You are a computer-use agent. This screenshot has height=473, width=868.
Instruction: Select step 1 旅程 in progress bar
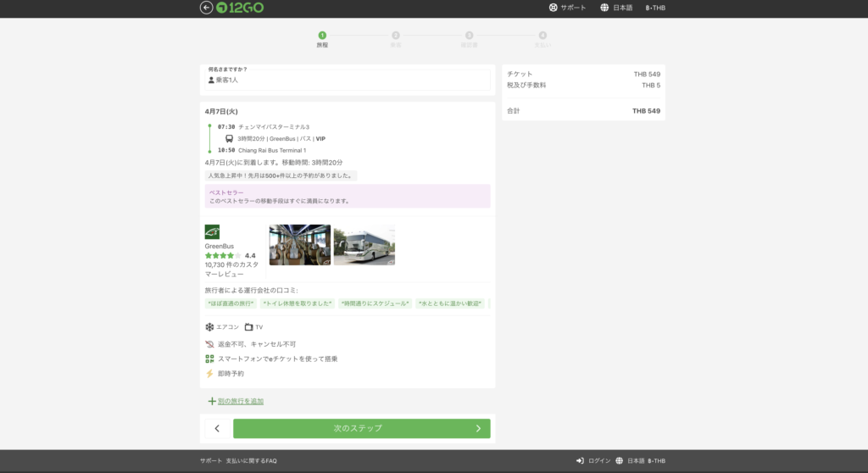[x=322, y=39]
